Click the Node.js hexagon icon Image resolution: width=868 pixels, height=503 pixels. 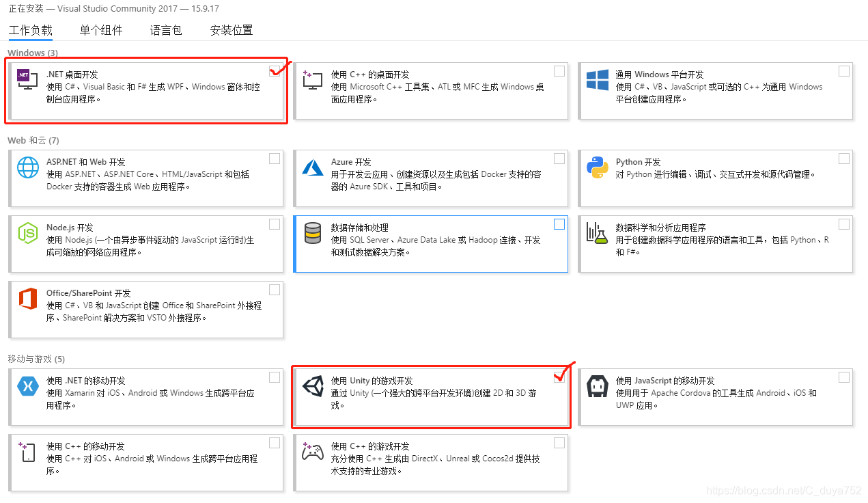tap(28, 233)
